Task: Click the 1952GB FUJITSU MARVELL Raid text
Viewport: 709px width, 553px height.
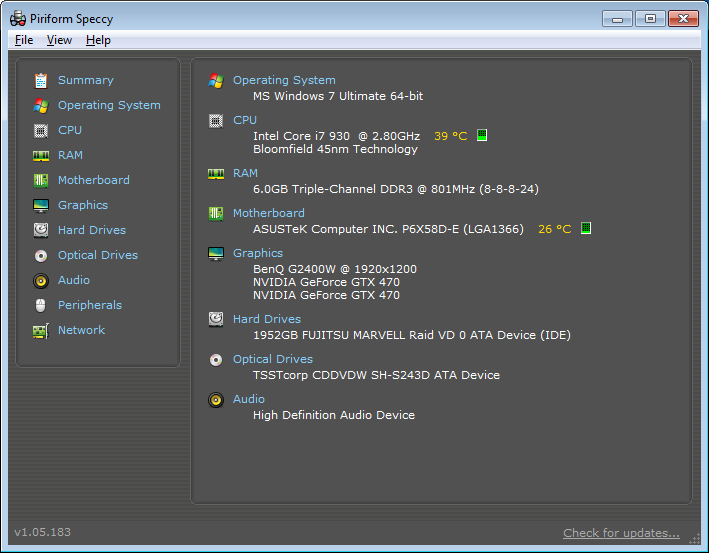Action: pos(411,336)
